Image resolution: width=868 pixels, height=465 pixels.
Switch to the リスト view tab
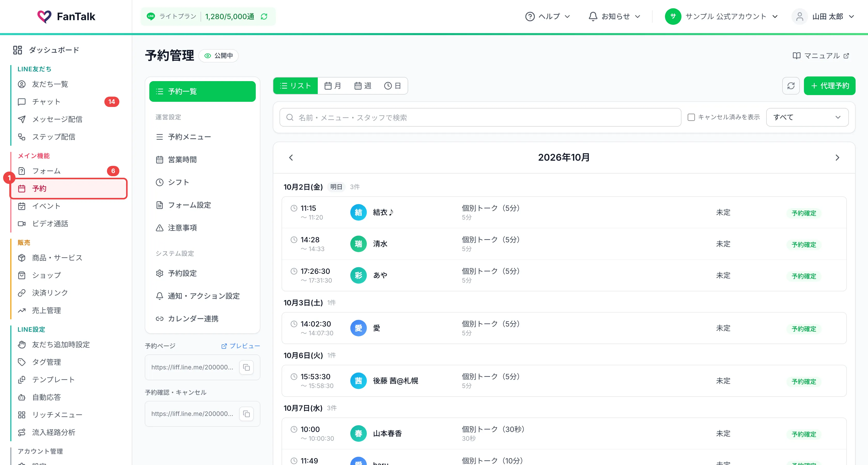tap(295, 86)
